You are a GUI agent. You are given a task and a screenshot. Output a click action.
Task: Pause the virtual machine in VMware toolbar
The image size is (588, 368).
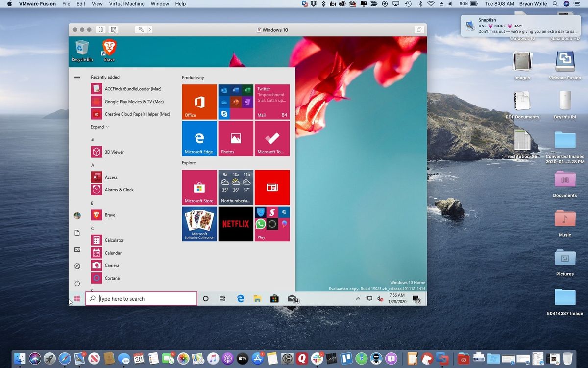point(101,29)
